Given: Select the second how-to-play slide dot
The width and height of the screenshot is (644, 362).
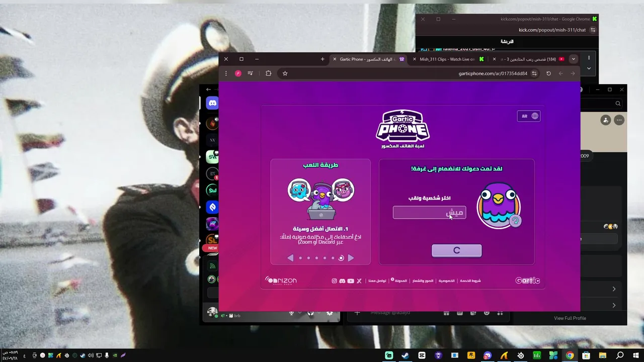Looking at the screenshot, I should tap(308, 258).
